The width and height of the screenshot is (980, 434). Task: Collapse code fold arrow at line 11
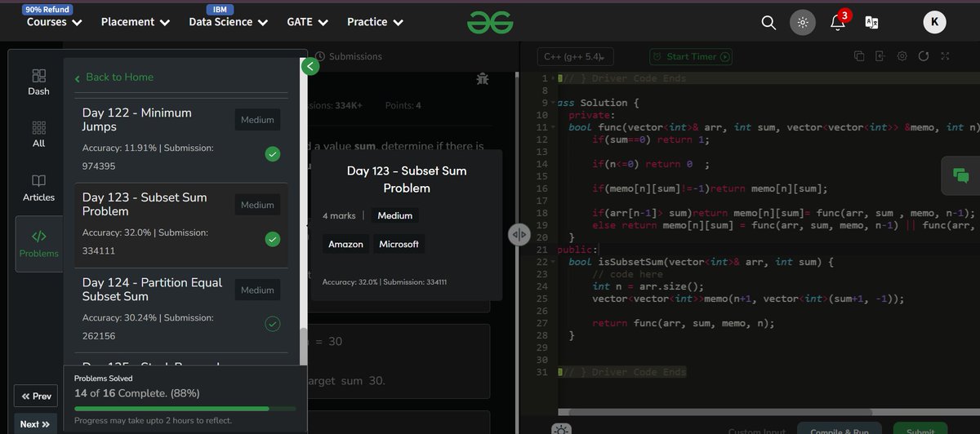(x=554, y=127)
